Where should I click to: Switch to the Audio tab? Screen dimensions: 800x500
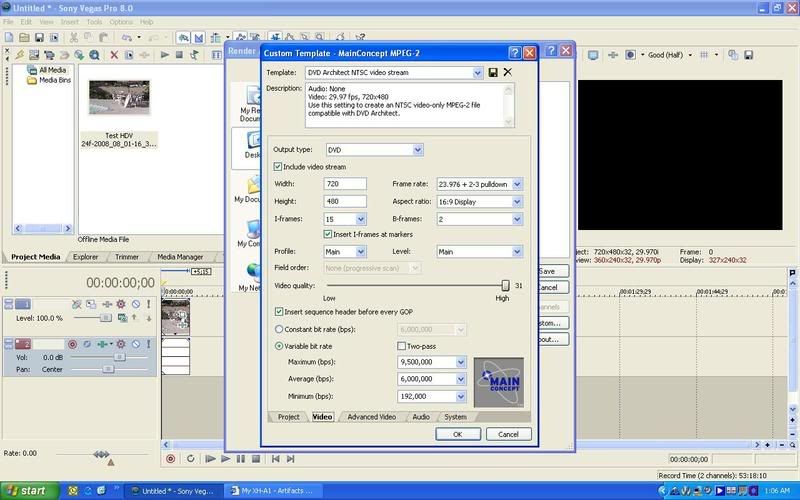click(421, 417)
